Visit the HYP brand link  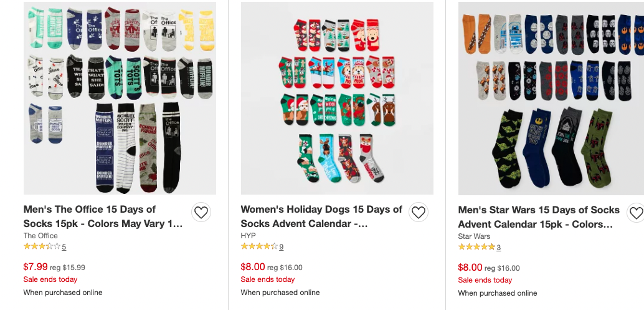248,236
